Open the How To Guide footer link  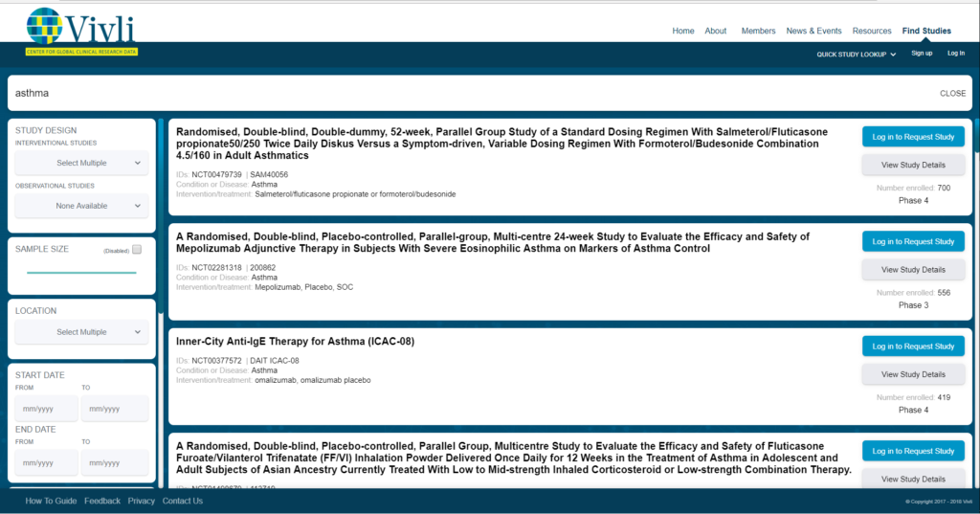pos(51,501)
